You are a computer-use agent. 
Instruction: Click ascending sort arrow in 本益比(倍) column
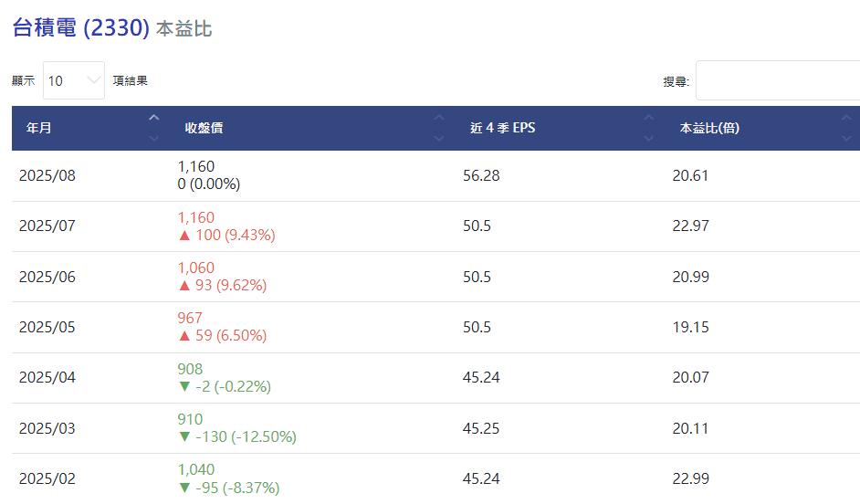846,118
